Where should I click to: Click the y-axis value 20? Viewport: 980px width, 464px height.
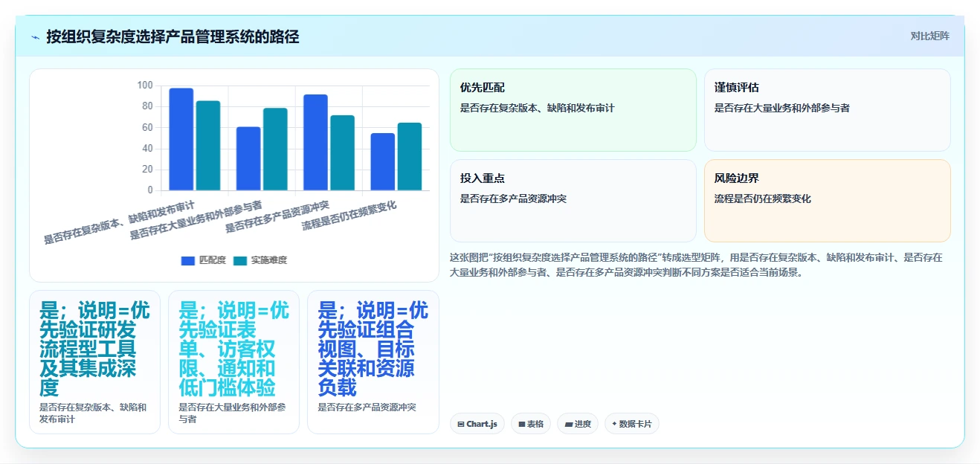tap(147, 170)
